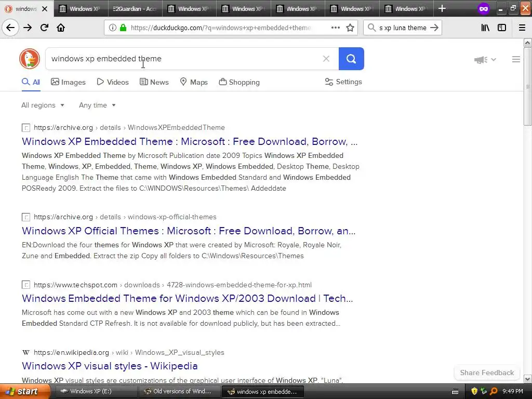Click the taskbar clock 9:49 PM
Viewport: 532px width, 399px height.
pos(513,392)
